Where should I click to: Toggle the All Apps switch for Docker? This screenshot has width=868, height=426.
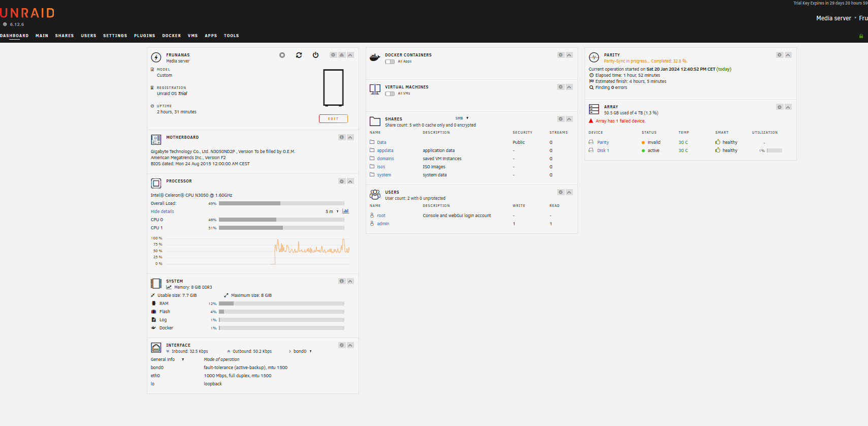click(390, 62)
